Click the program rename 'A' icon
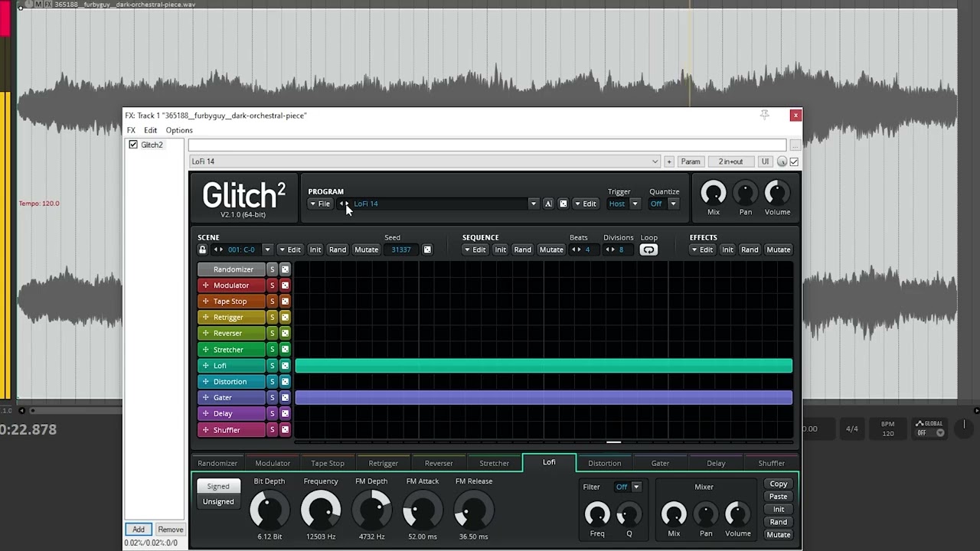 click(x=548, y=204)
